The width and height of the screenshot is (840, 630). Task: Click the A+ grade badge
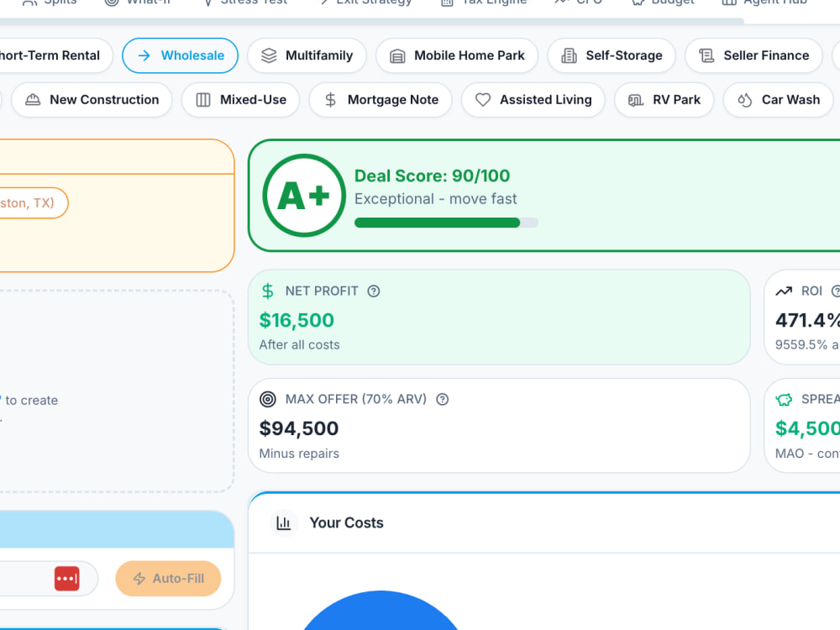pos(304,195)
